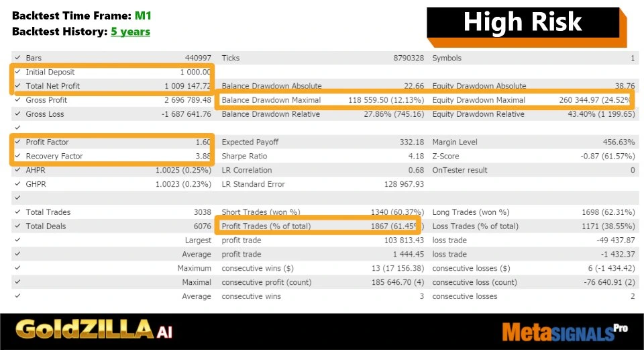Click the checkmark beside Bars row

17,58
